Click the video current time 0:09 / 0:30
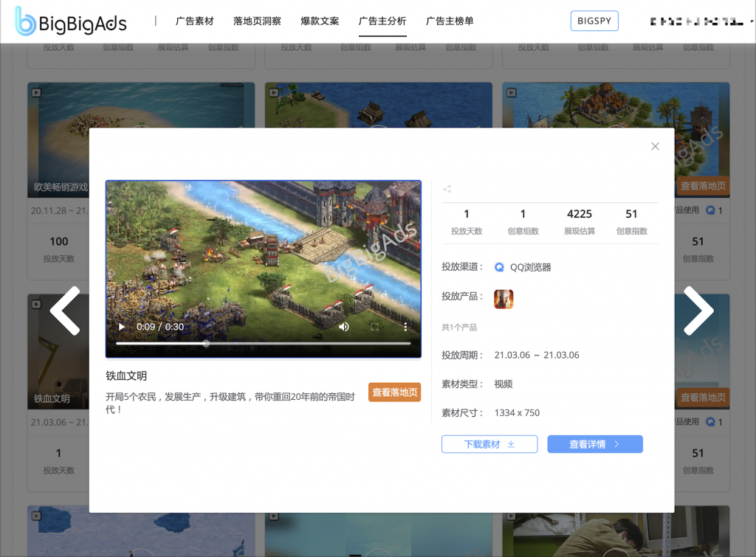Viewport: 756px width, 557px height. [160, 327]
